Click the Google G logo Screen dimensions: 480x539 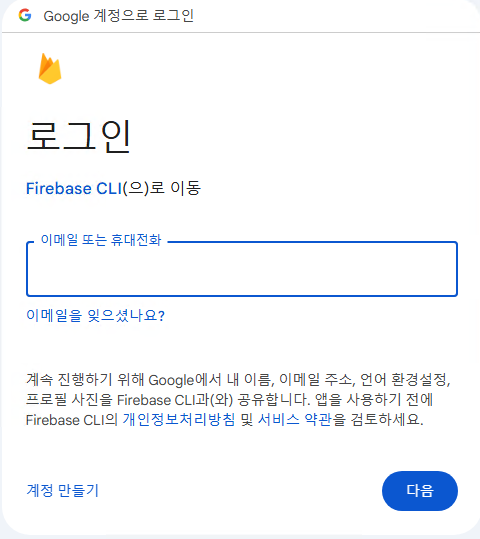click(x=25, y=15)
